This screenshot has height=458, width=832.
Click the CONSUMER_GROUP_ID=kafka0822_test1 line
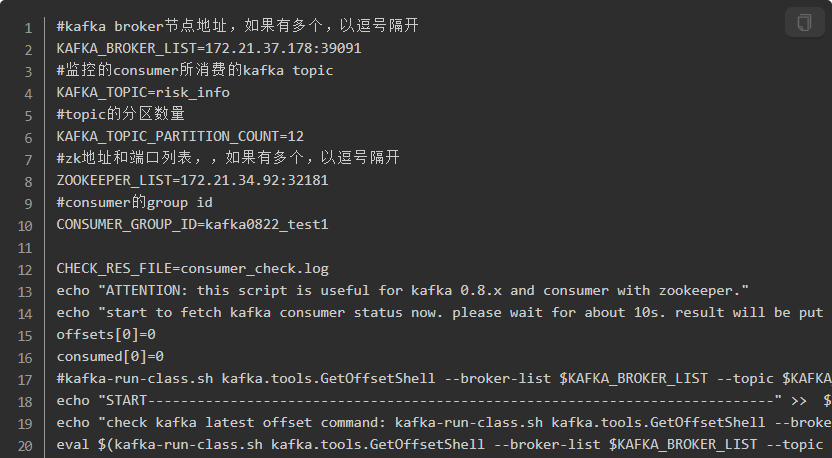tap(193, 224)
